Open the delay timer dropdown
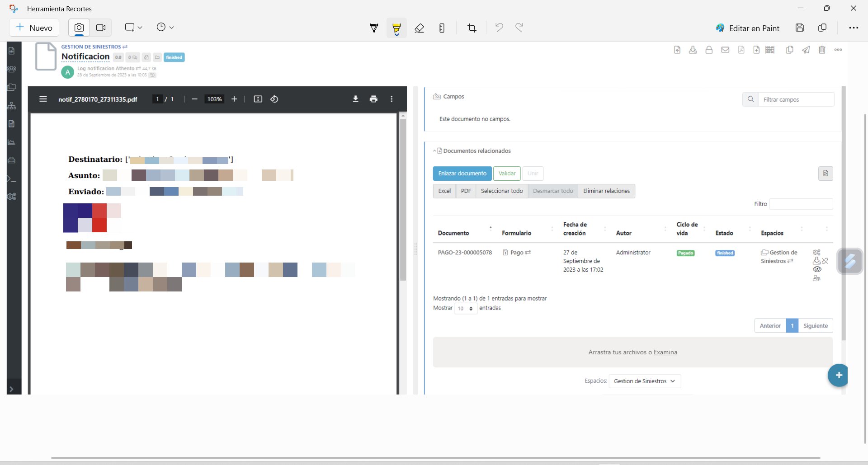Viewport: 868px width, 465px height. 165,28
